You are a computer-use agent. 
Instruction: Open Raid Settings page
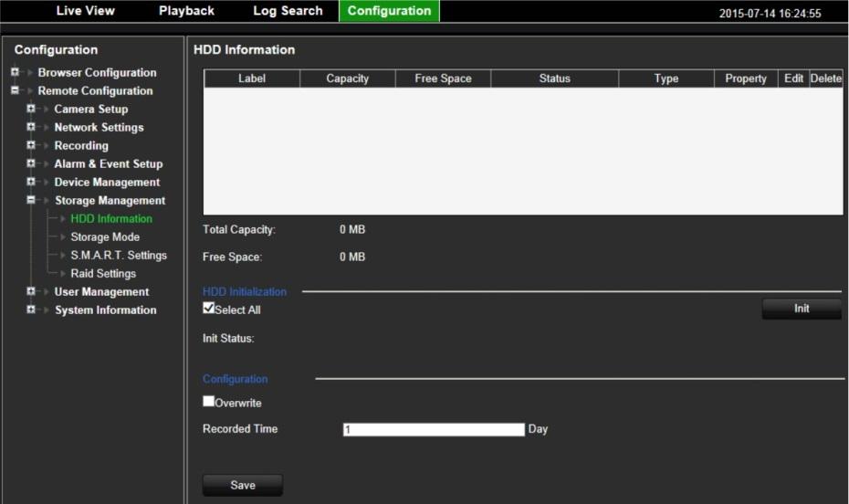[103, 274]
